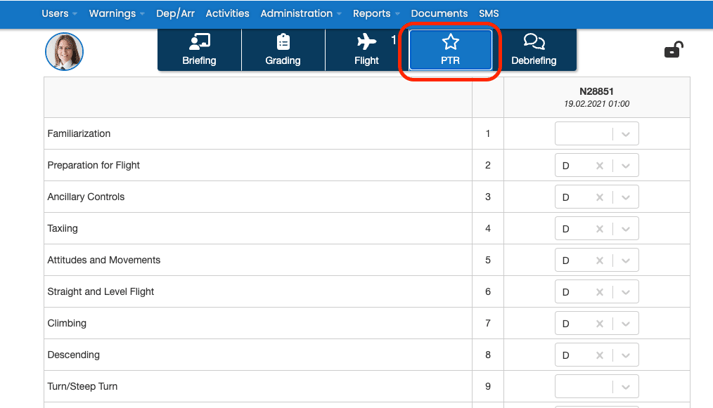Image resolution: width=713 pixels, height=408 pixels.
Task: Open the Descending grade dropdown arrow
Action: point(626,355)
